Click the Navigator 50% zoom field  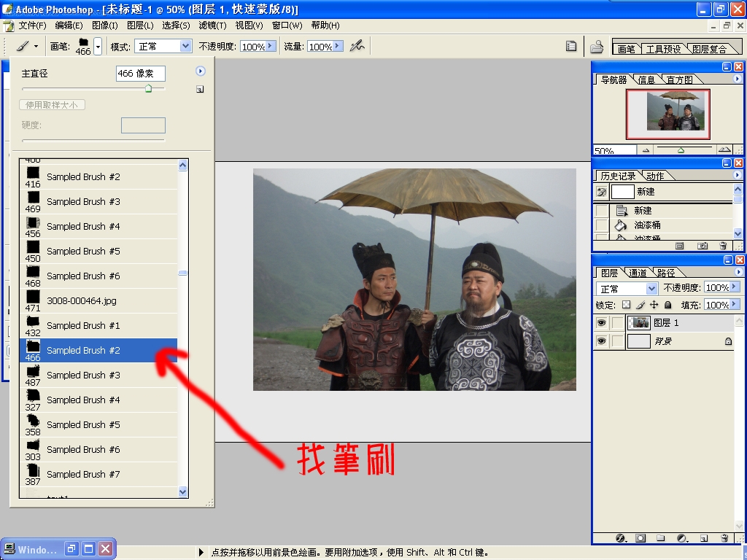(x=614, y=150)
